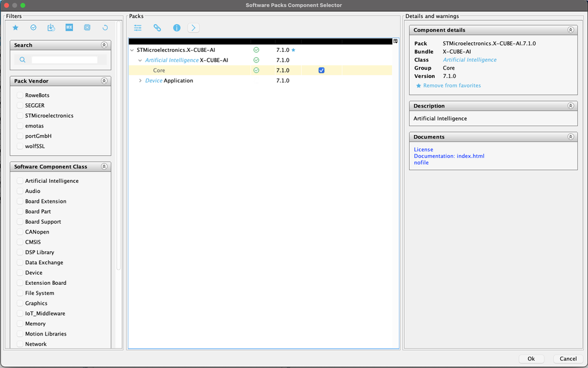The image size is (588, 368).
Task: Check the IoT_Middleware checkbox
Action: (x=20, y=314)
